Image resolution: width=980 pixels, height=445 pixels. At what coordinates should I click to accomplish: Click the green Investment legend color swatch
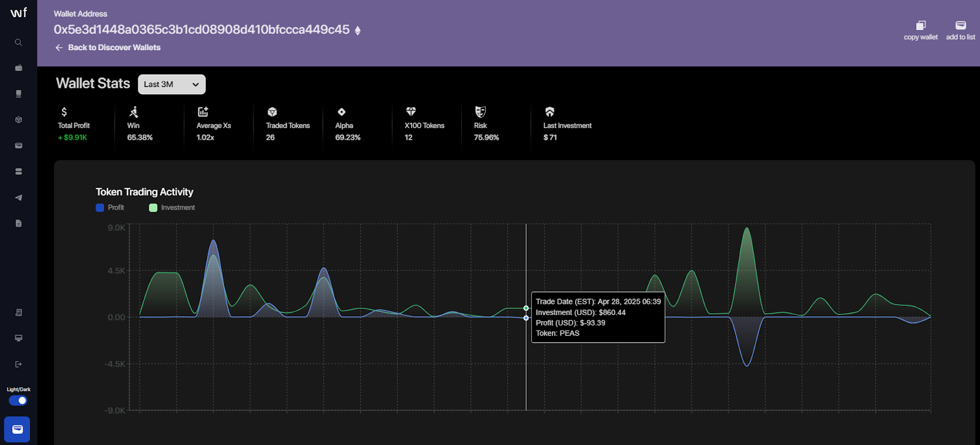click(x=153, y=208)
